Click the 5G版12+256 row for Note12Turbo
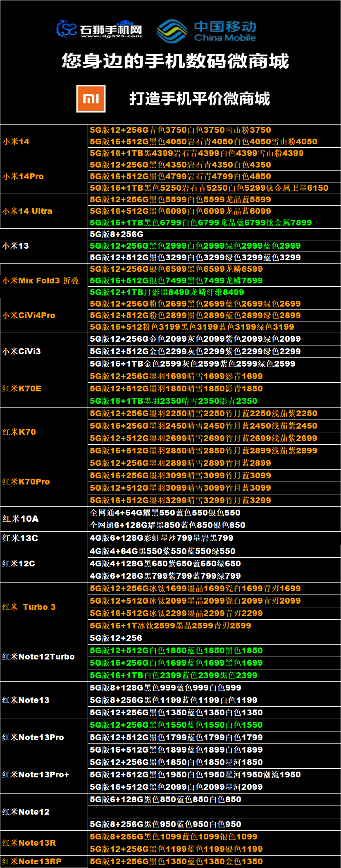341x868 pixels. click(214, 638)
